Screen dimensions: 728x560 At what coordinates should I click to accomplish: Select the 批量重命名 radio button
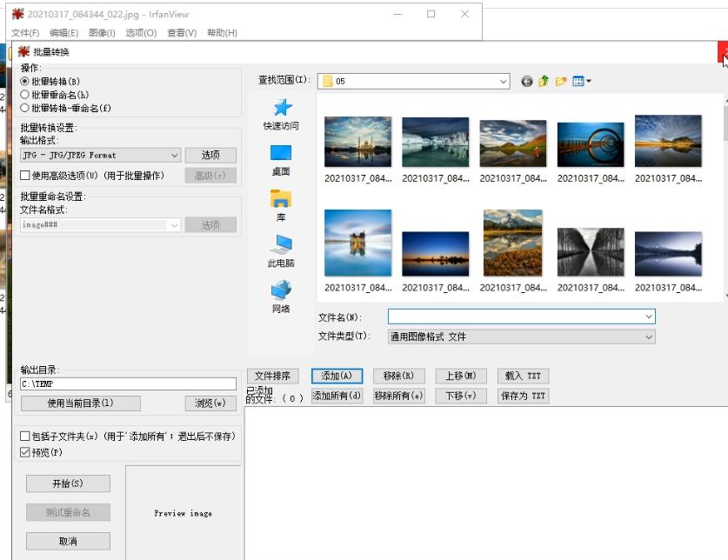(25, 95)
